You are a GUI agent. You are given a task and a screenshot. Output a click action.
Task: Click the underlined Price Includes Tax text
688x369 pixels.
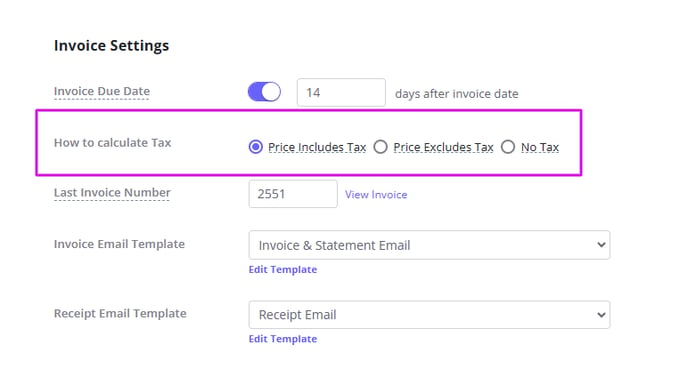point(317,147)
